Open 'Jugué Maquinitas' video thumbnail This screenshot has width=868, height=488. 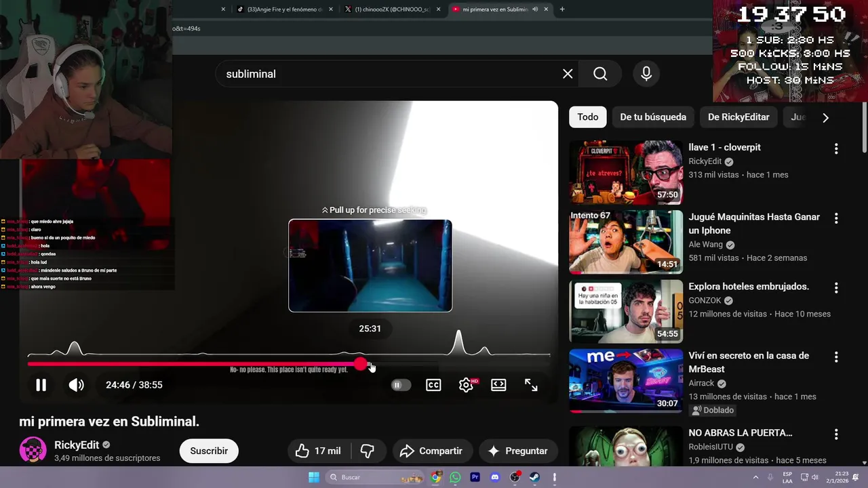626,242
